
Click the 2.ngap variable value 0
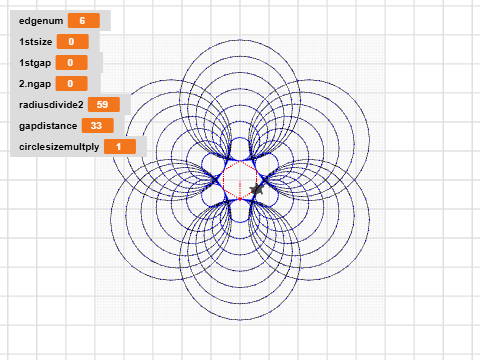point(72,84)
